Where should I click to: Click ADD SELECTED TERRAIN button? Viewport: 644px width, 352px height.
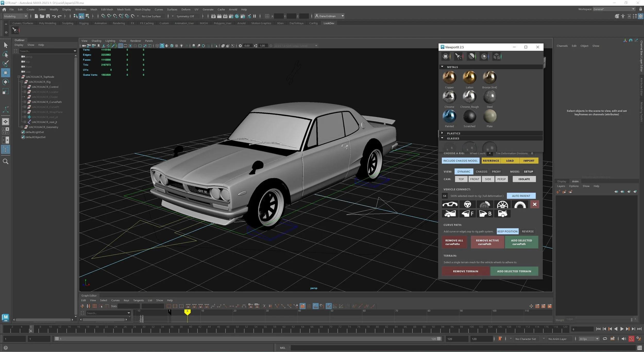coord(514,271)
